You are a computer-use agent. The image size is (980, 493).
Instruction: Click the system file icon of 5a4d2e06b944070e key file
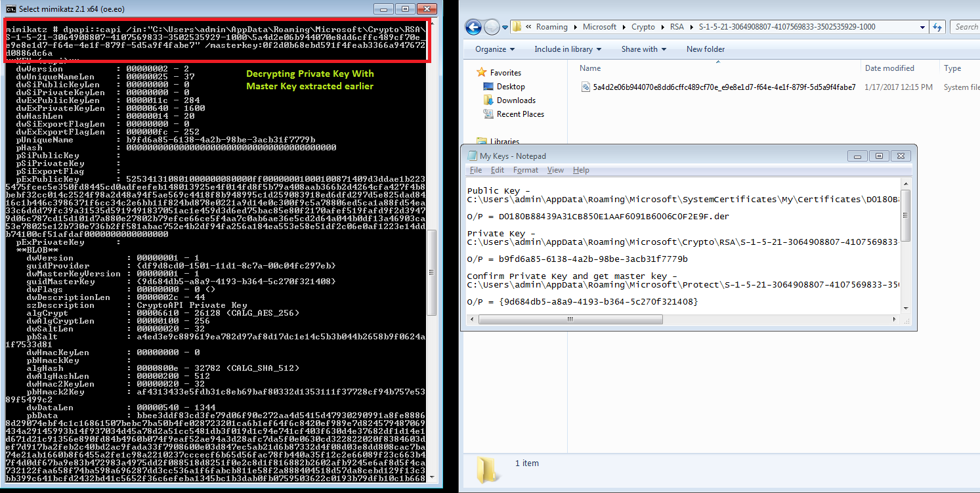586,87
